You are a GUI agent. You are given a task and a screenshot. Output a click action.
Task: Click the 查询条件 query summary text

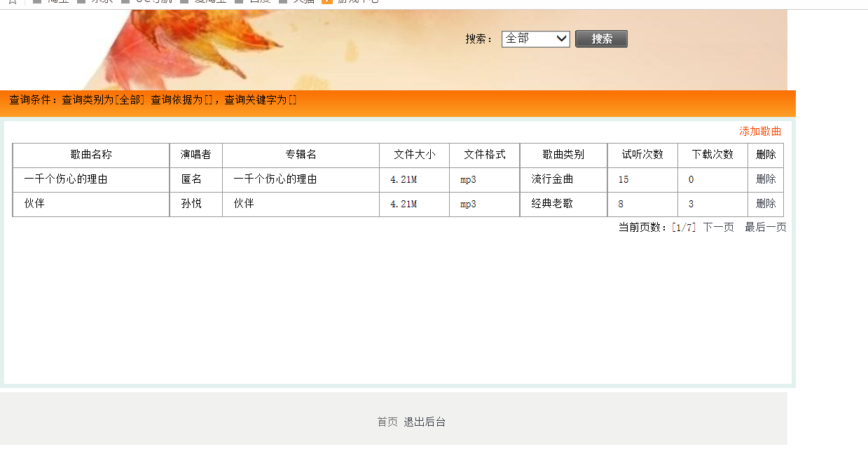153,100
